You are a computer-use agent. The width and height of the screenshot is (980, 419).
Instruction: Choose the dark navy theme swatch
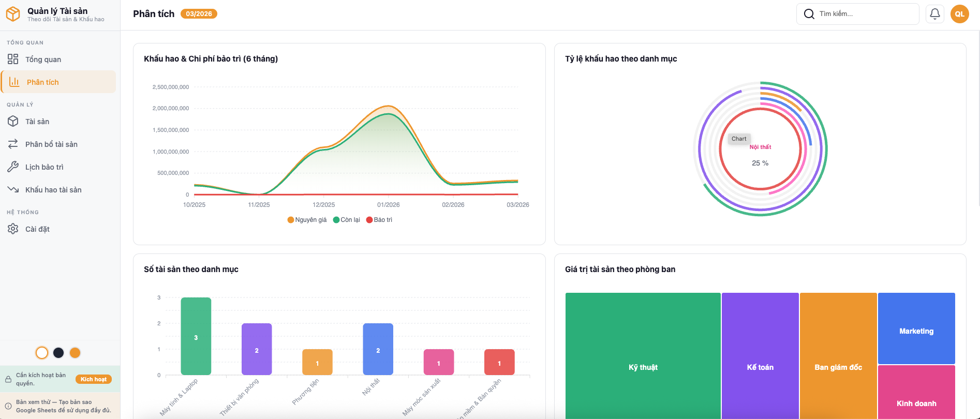pos(58,353)
